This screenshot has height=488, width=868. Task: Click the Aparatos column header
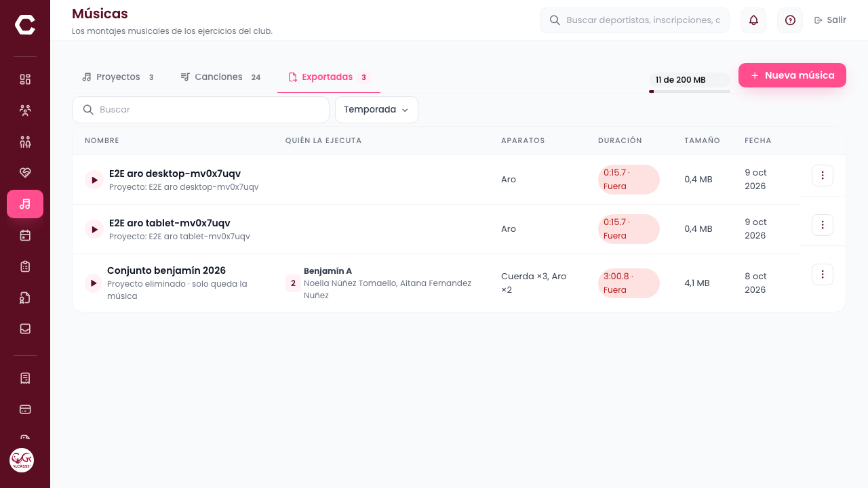[523, 141]
